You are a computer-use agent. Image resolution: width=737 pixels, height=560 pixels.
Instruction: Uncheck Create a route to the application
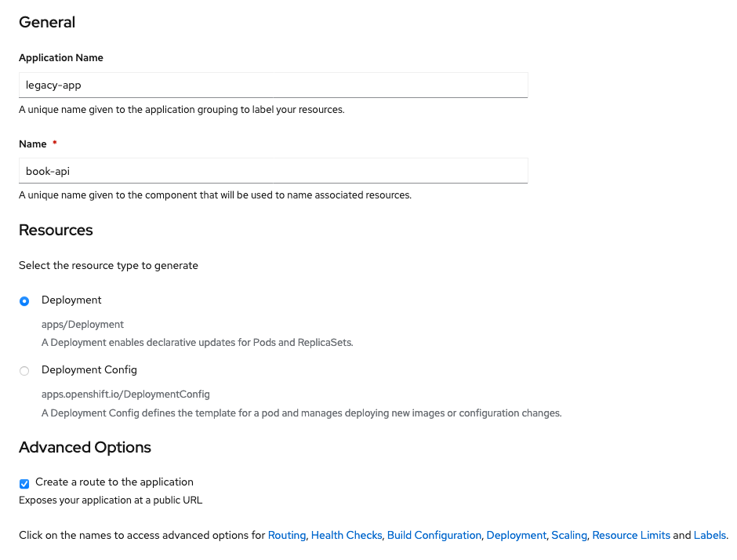pos(24,483)
